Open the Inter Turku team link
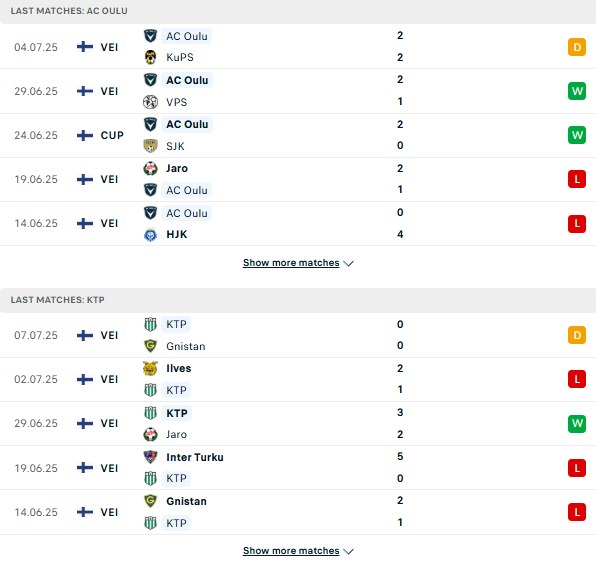 pos(195,457)
